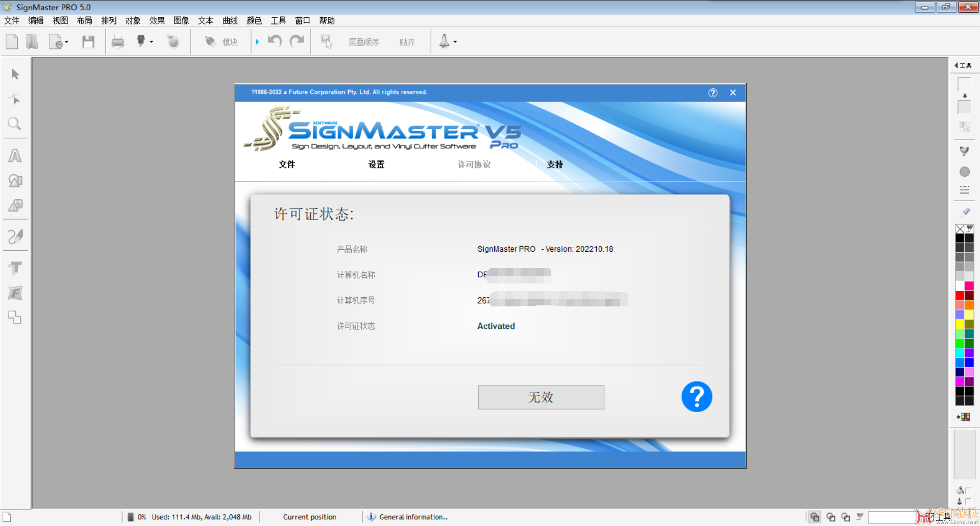
Task: Switch to the 文件 tab in dialog
Action: coord(287,164)
